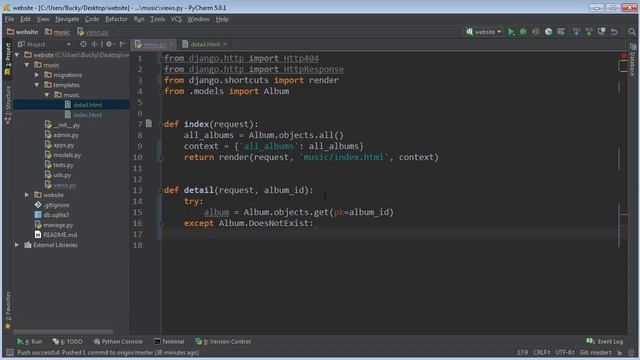Open the Refactor menu
This screenshot has height=360, width=640.
[x=116, y=19]
